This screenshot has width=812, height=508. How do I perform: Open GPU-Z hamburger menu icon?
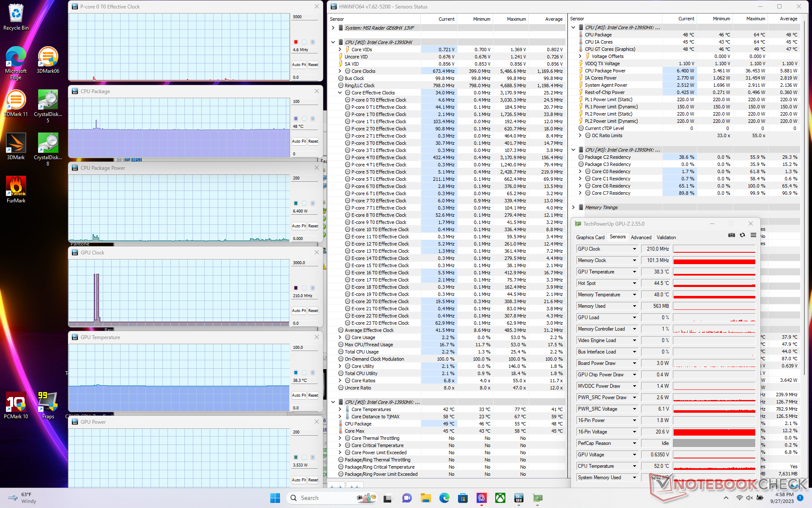[753, 235]
